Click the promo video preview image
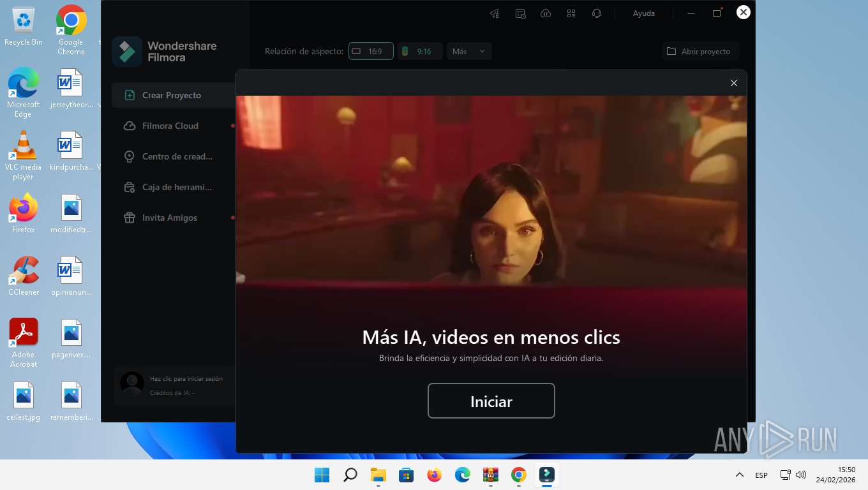 point(491,191)
